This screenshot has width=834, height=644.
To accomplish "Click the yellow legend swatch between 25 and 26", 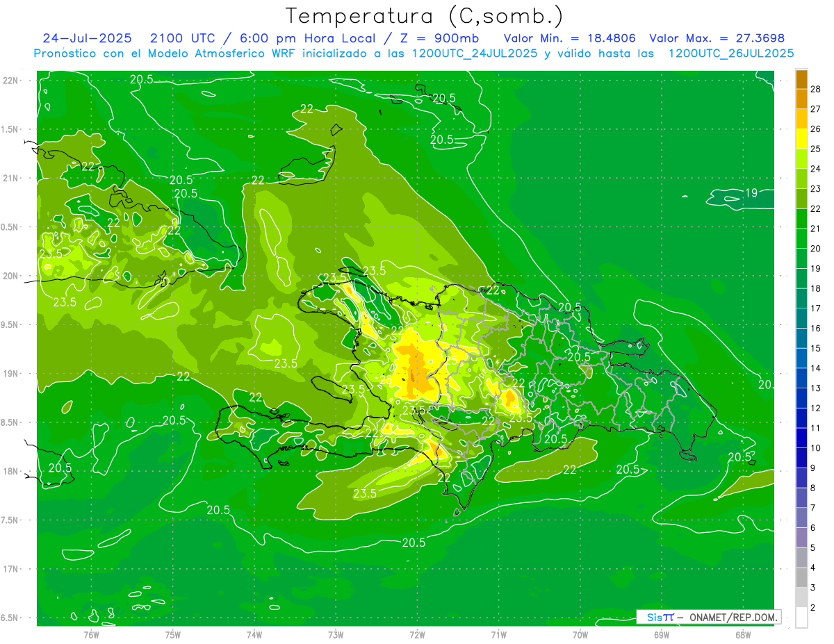I will (801, 139).
